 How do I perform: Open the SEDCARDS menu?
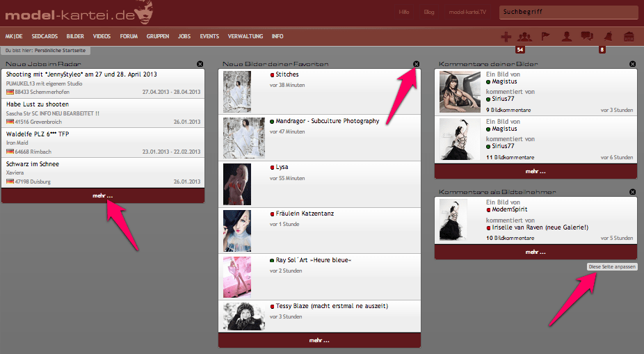click(x=45, y=36)
